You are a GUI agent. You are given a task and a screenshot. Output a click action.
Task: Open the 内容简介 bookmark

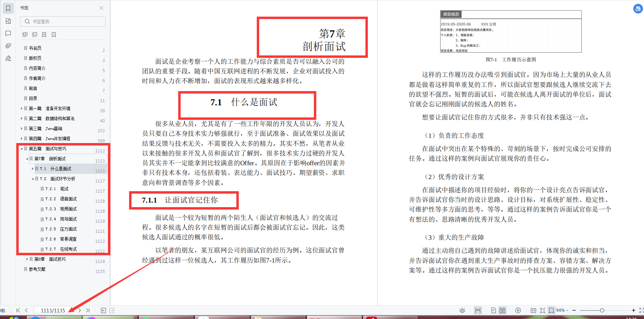(x=37, y=68)
